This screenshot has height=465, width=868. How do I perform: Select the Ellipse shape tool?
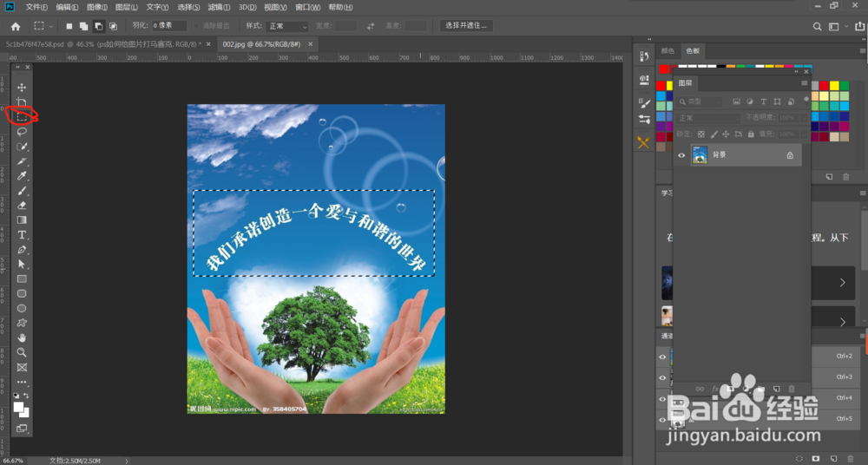pos(22,308)
